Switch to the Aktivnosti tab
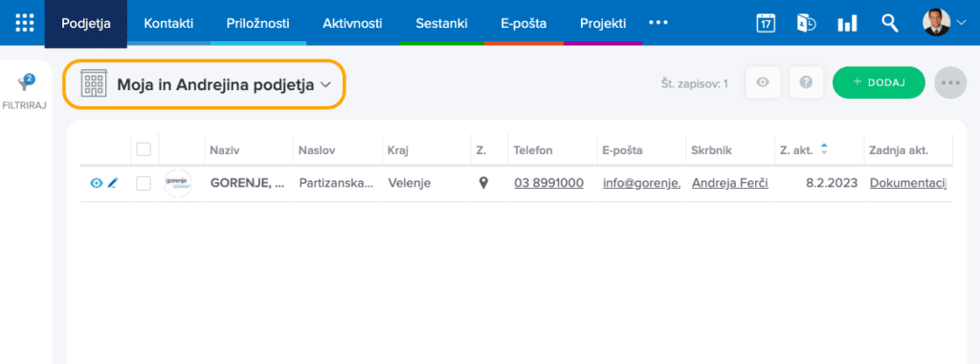The image size is (980, 364). 352,24
